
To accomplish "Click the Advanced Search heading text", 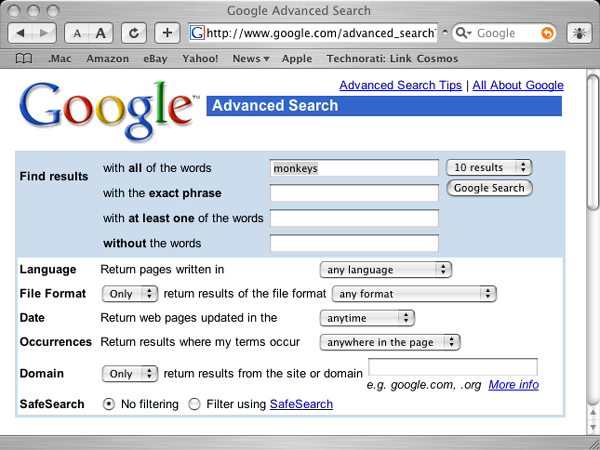I will pyautogui.click(x=275, y=106).
